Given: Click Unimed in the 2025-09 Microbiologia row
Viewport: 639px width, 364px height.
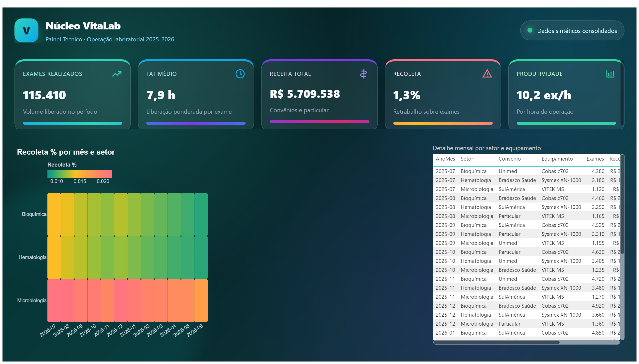Looking at the screenshot, I should point(507,243).
